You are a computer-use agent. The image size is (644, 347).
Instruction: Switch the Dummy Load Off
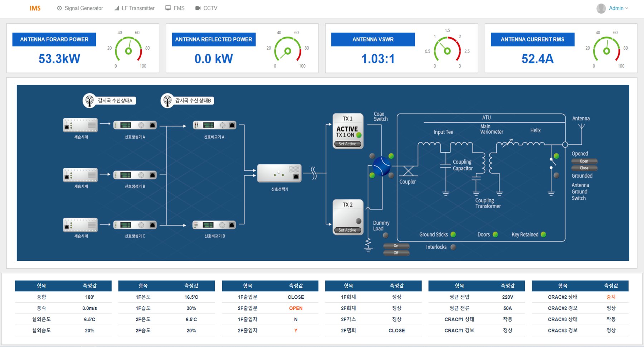[396, 253]
